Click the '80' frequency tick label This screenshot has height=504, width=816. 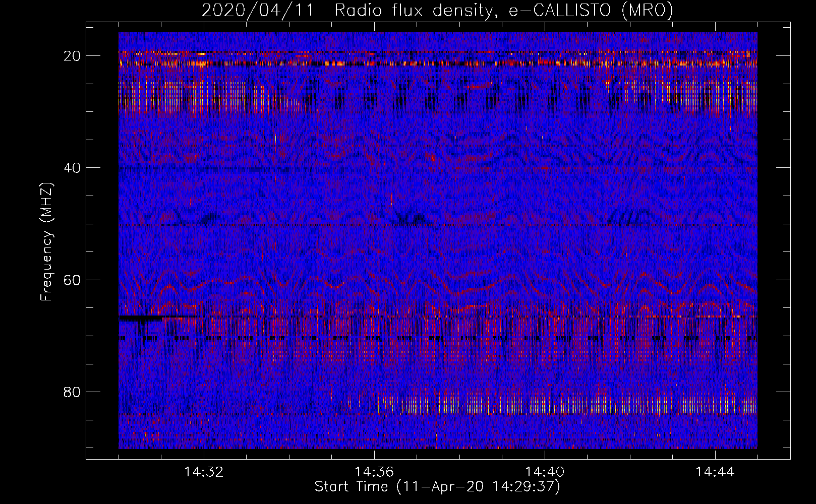73,392
